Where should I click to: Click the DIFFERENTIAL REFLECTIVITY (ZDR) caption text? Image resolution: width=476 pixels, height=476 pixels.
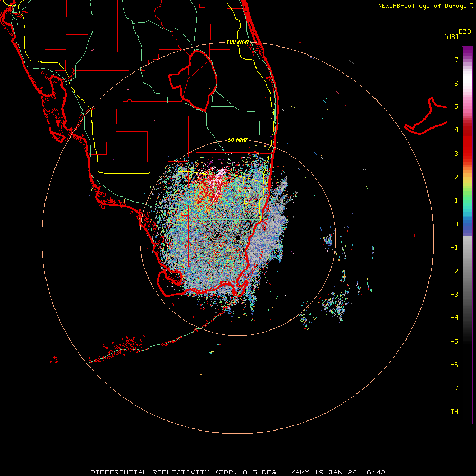(164, 472)
